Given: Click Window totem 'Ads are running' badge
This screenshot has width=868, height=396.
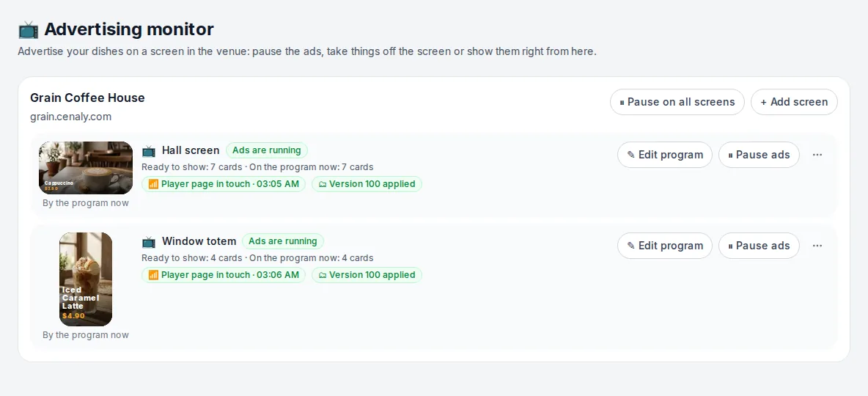Looking at the screenshot, I should pos(283,241).
